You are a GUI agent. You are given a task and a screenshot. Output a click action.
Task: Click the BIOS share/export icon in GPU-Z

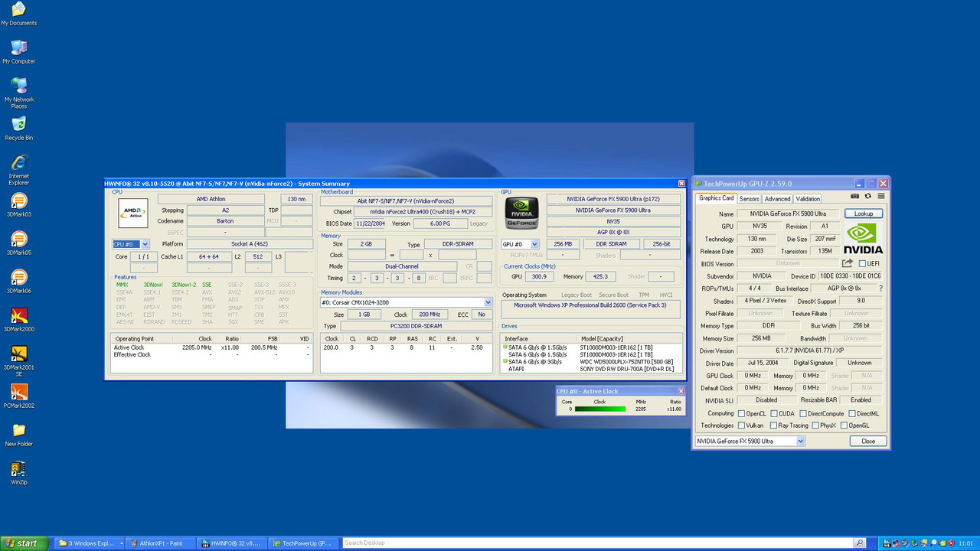pos(848,263)
